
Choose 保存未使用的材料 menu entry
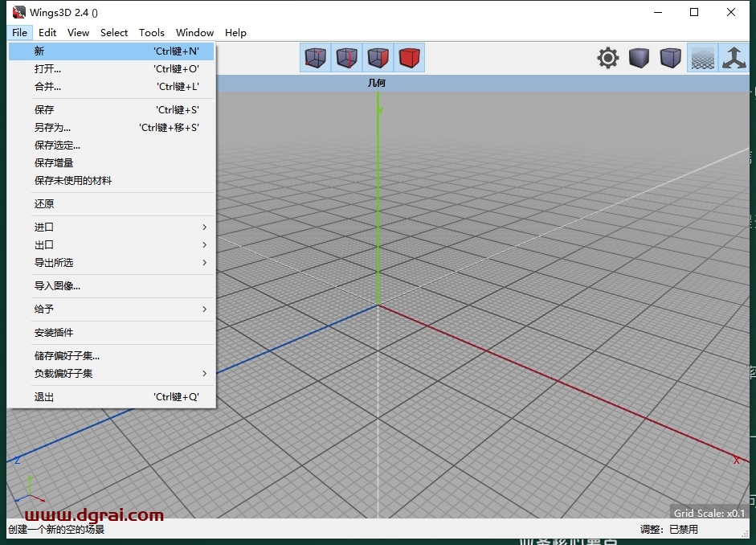(x=112, y=181)
